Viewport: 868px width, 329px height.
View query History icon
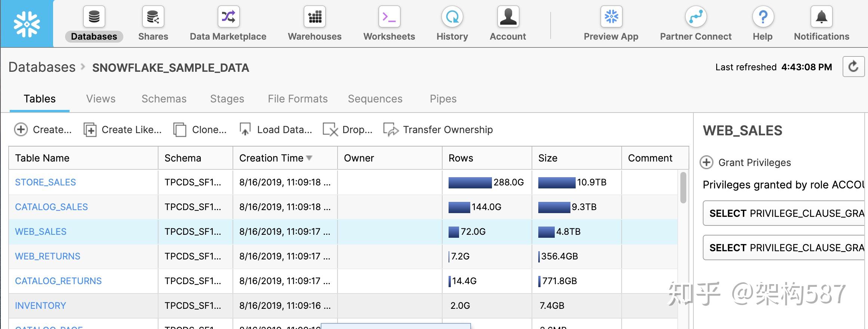tap(452, 17)
